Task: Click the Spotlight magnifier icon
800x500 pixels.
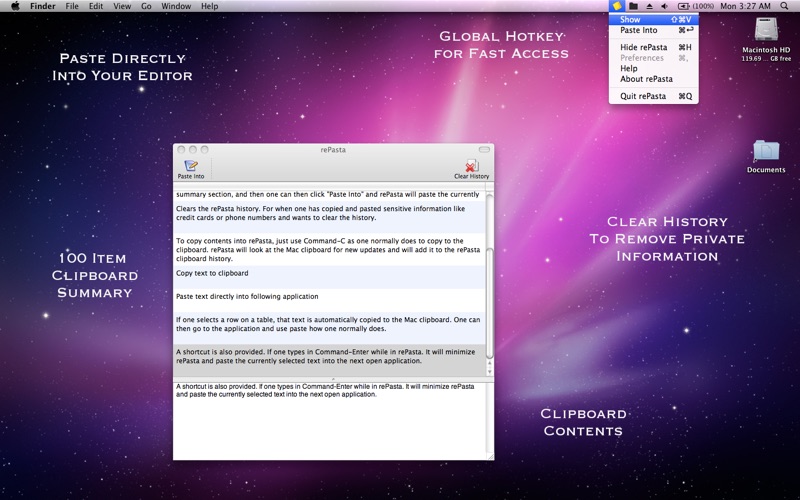Action: (784, 6)
